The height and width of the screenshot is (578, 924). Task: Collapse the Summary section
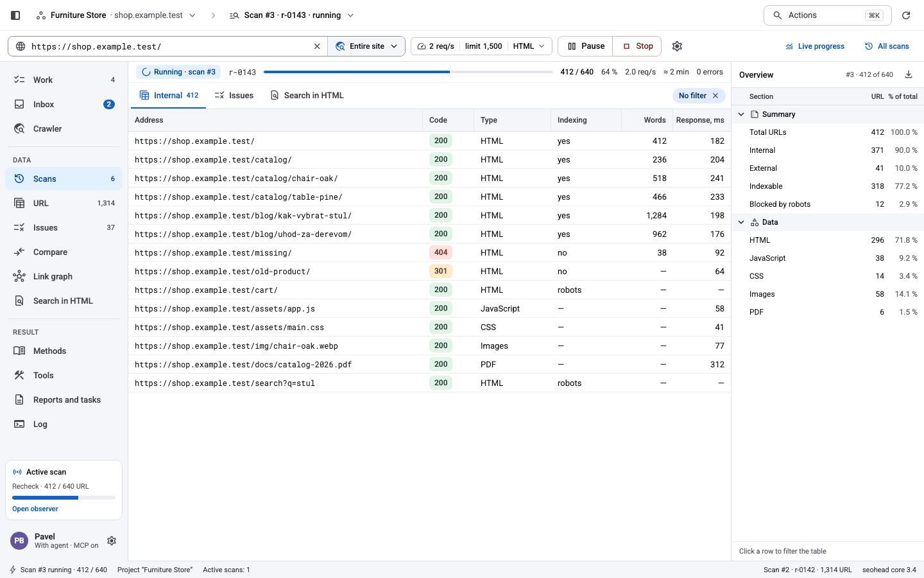tap(741, 114)
